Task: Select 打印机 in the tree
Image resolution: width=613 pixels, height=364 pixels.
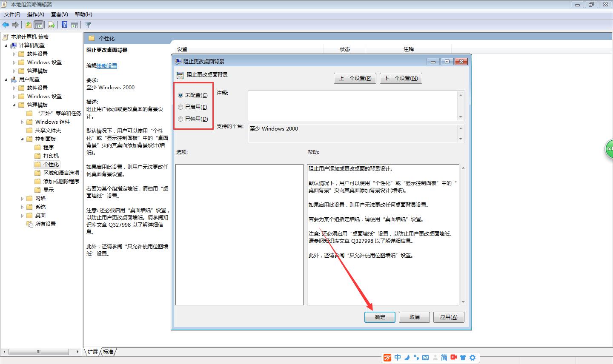Action: (x=51, y=156)
